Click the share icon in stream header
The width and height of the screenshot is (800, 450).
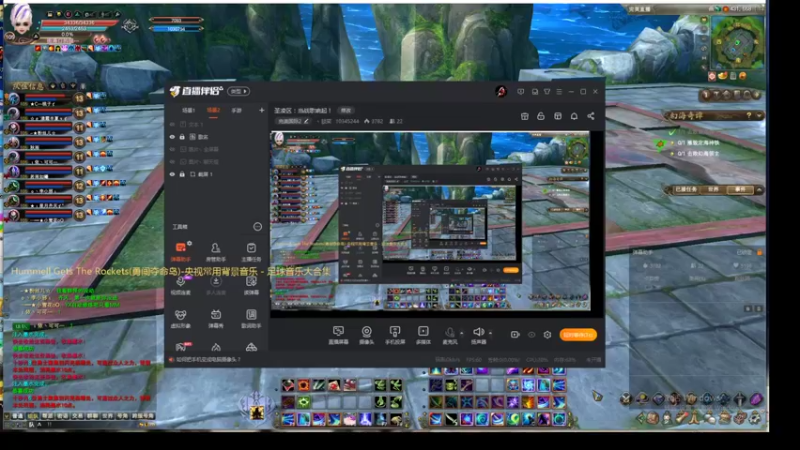591,116
